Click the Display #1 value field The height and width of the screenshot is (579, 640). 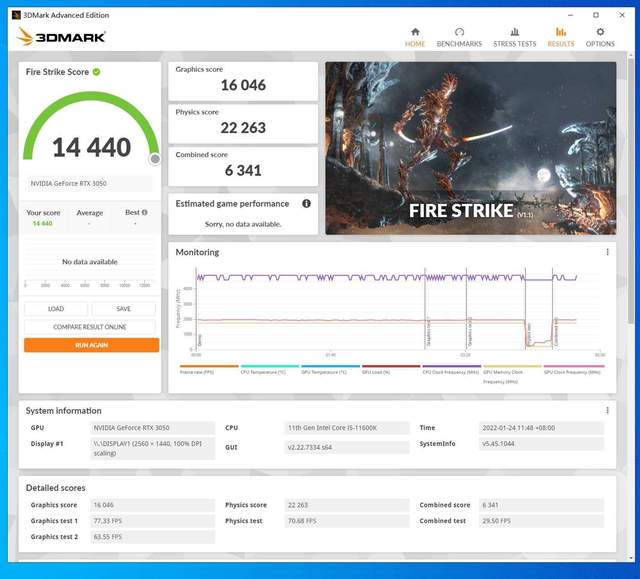point(152,448)
